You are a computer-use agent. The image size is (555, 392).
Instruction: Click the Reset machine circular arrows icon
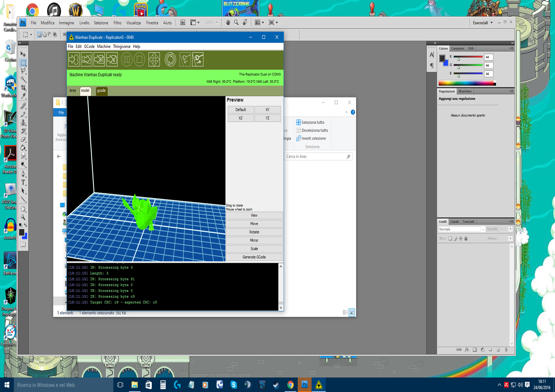coord(170,59)
